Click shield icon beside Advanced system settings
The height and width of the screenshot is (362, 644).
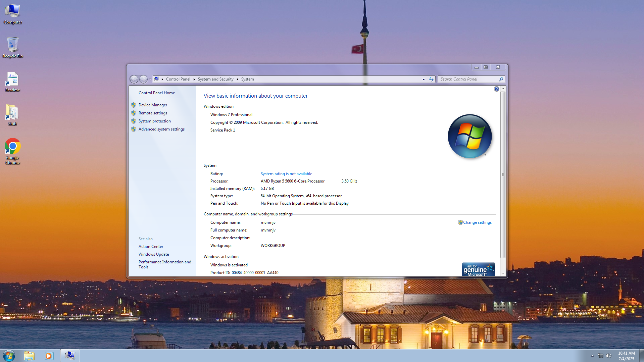click(x=134, y=129)
